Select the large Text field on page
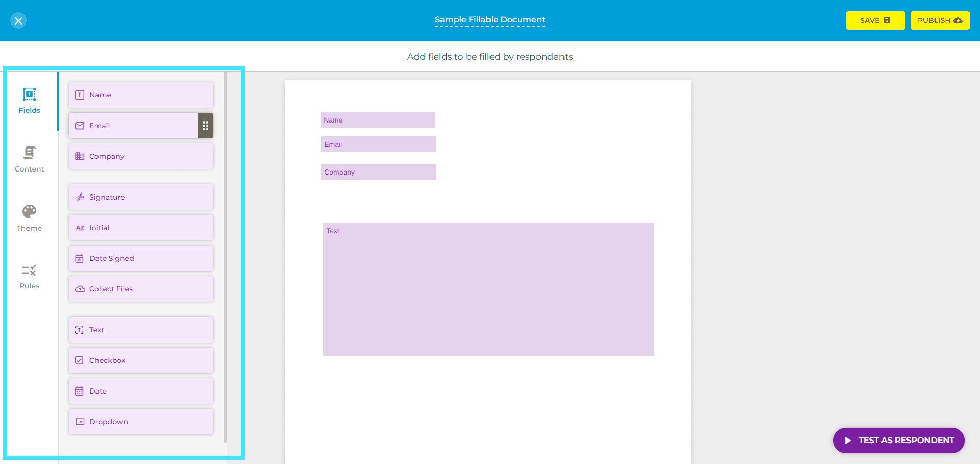 click(x=488, y=289)
